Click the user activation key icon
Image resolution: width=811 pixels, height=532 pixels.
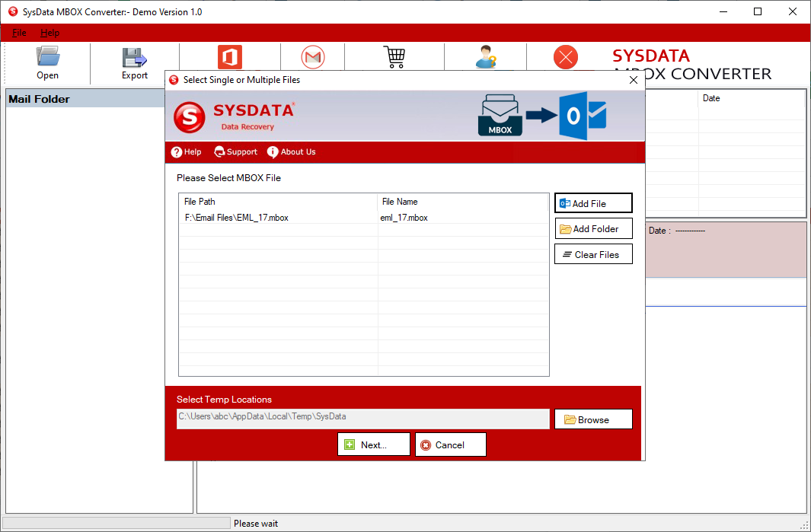[x=486, y=57]
